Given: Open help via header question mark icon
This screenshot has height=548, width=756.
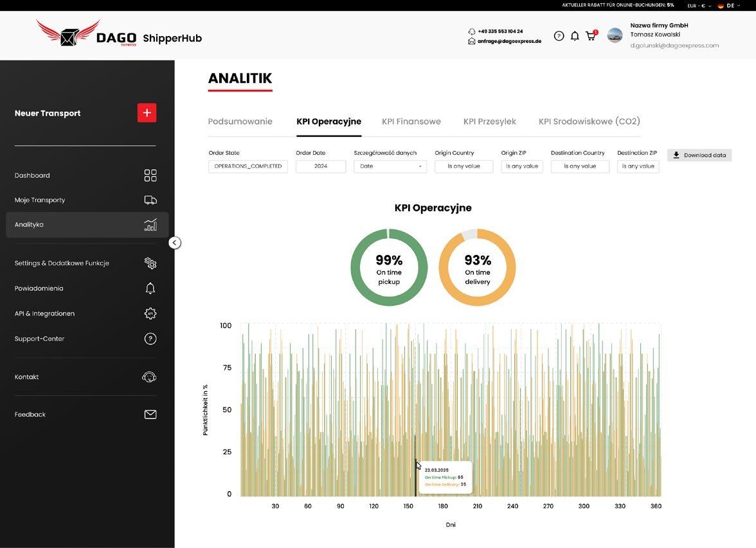Looking at the screenshot, I should (559, 36).
